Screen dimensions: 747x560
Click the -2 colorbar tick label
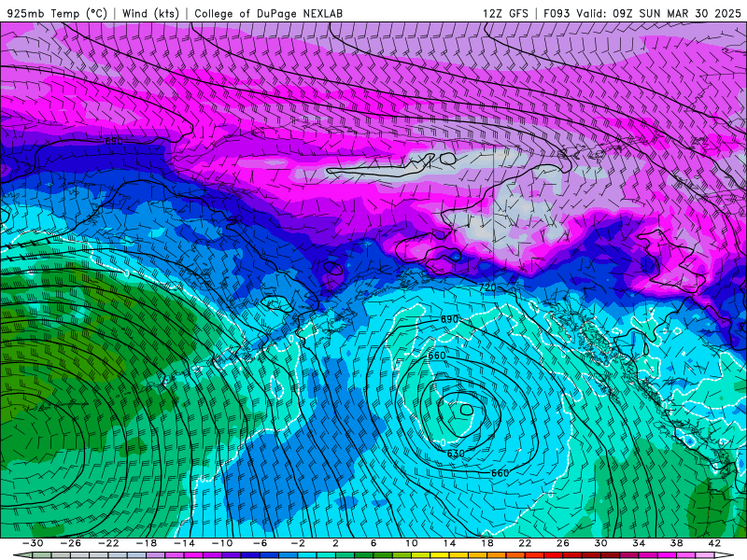pyautogui.click(x=297, y=543)
